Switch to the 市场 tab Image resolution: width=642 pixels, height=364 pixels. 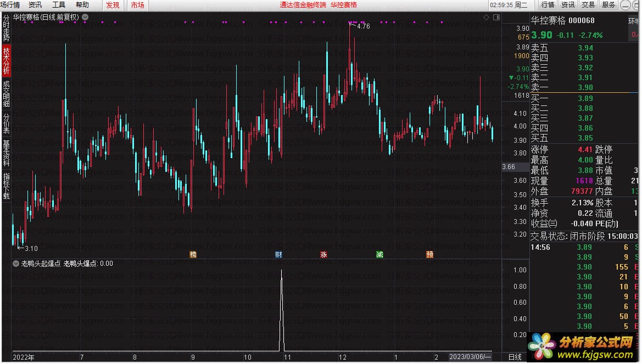(137, 5)
